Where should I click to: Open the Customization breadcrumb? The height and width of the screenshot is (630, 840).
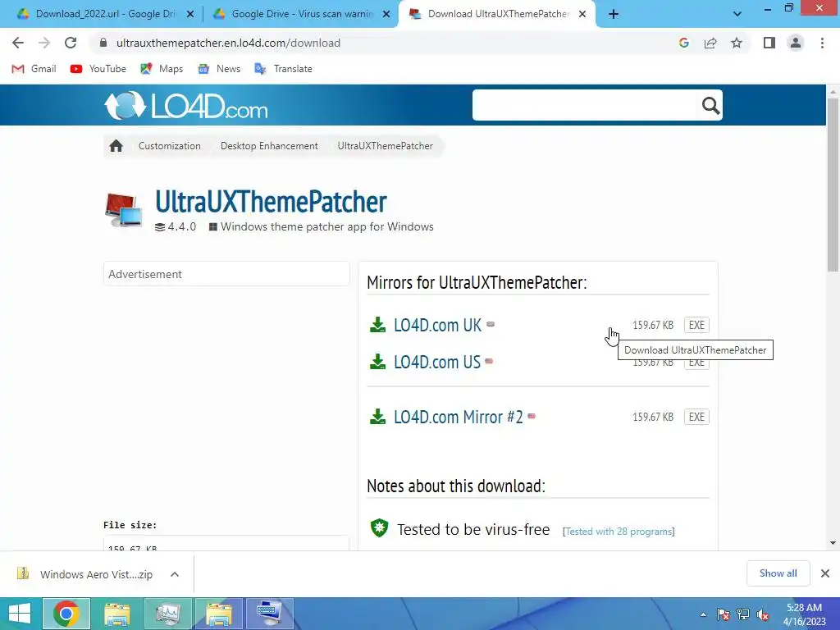pos(169,146)
